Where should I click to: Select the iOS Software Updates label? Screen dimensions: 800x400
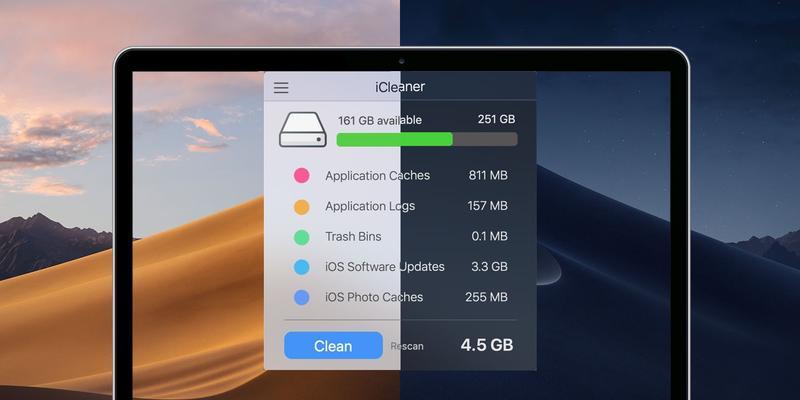385,267
